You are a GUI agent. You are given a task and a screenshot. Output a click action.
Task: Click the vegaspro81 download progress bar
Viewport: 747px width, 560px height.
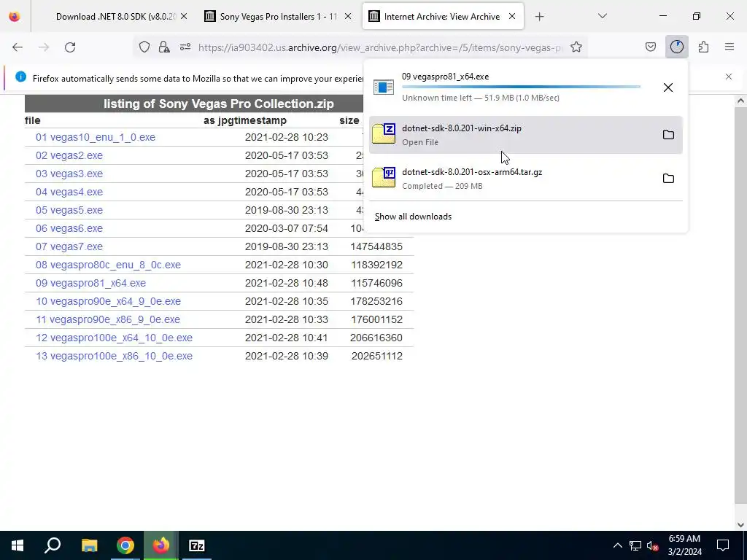(x=521, y=87)
